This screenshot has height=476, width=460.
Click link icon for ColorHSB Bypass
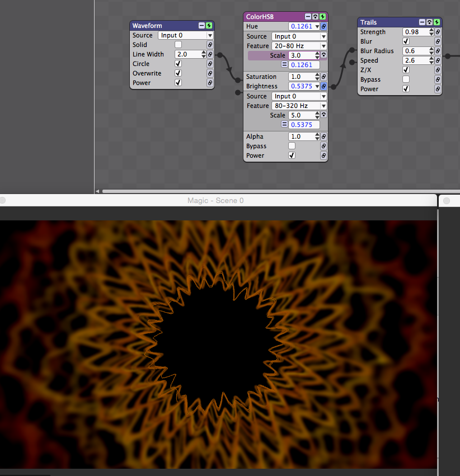323,146
